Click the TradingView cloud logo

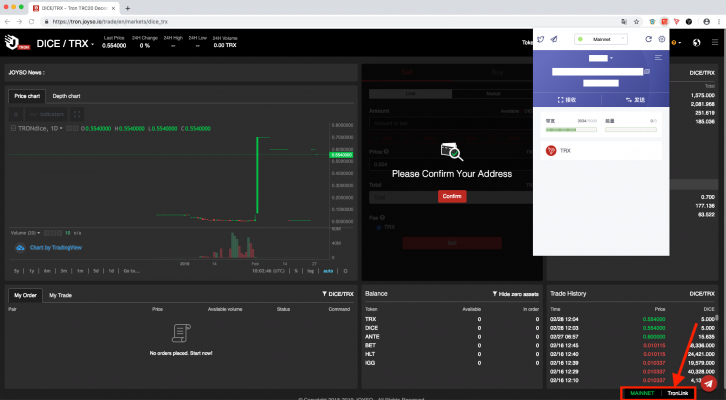point(20,248)
